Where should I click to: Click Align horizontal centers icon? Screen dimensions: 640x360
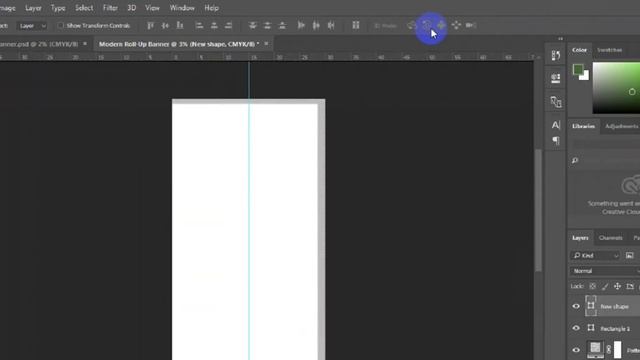214,25
